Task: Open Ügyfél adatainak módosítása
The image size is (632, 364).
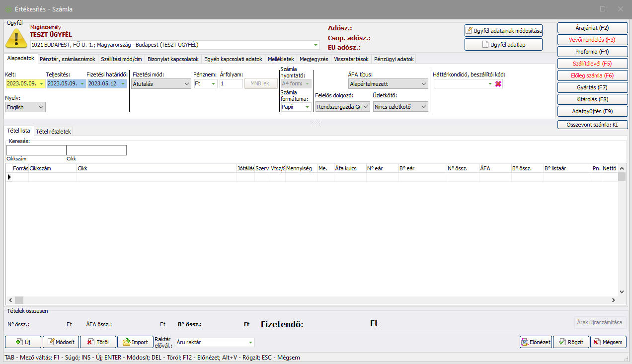Action: [x=503, y=31]
